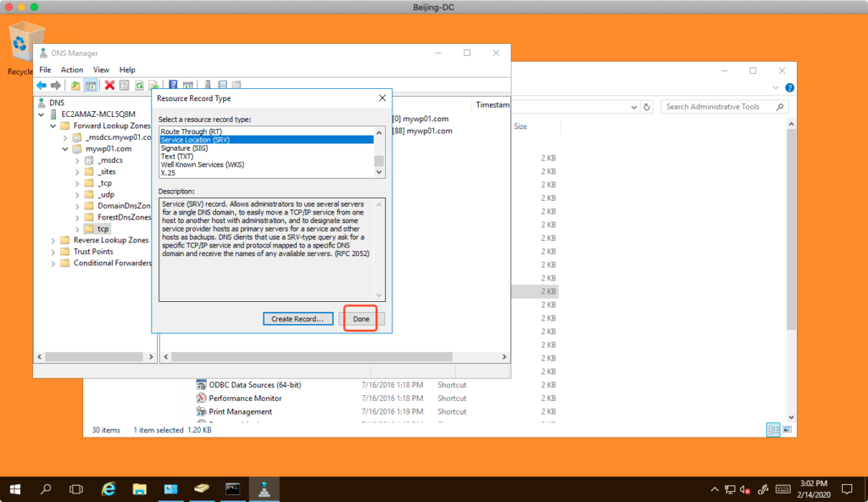Click the blue Back arrow in toolbar

tap(42, 85)
